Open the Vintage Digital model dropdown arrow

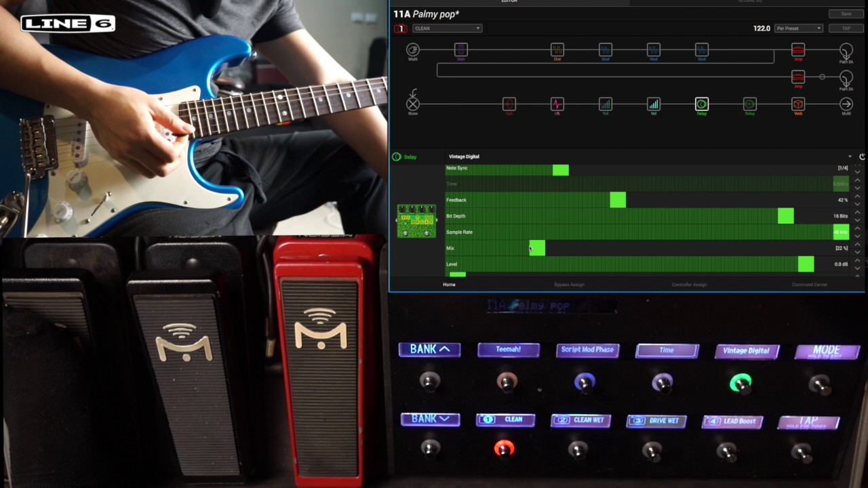coord(850,157)
